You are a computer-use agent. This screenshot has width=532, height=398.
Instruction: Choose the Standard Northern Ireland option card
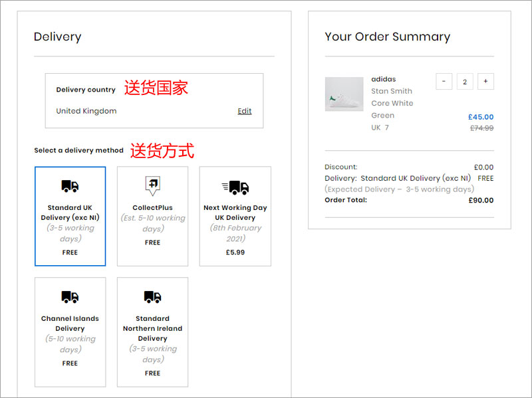pos(152,332)
